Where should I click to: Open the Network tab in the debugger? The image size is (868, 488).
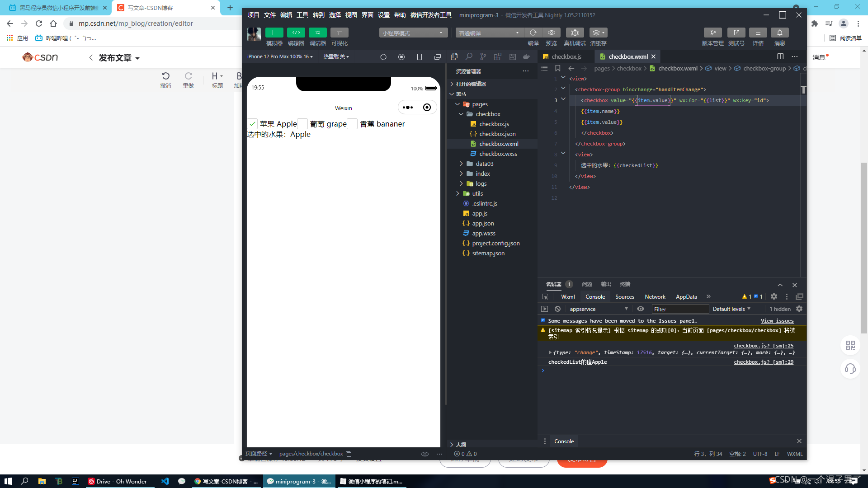(x=655, y=297)
